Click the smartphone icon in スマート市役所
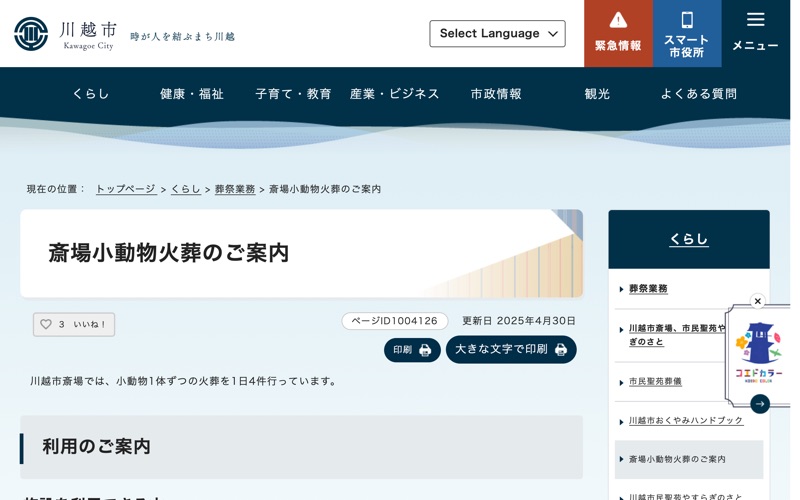The image size is (800, 500). [x=687, y=20]
